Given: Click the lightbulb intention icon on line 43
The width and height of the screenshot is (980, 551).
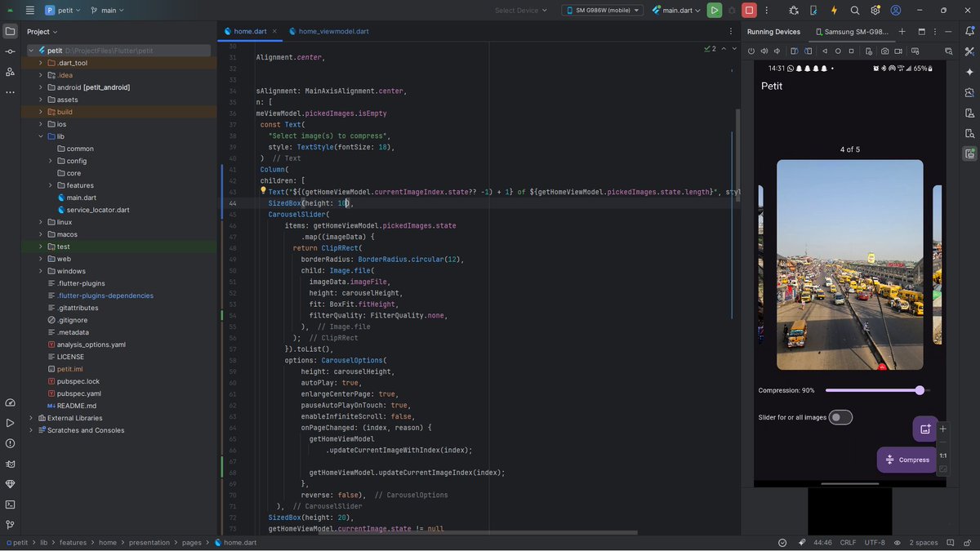Looking at the screenshot, I should (262, 191).
